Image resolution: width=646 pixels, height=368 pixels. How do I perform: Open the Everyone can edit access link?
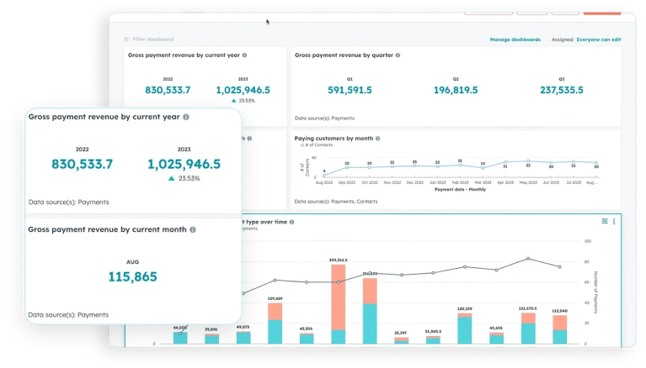[599, 40]
